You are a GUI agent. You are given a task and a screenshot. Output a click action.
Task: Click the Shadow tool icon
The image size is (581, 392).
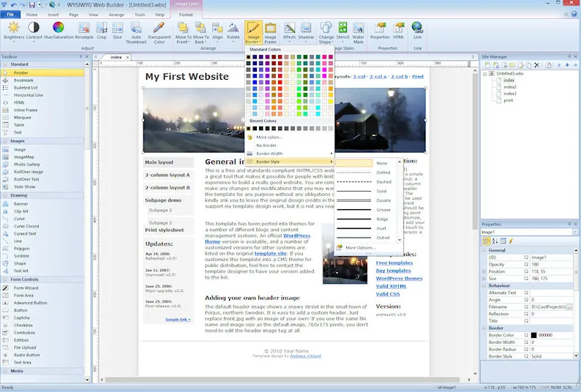click(306, 27)
